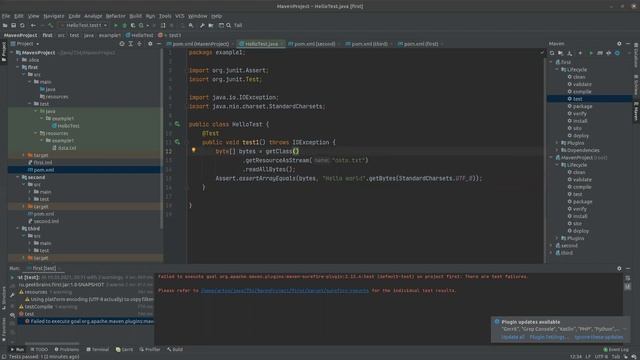Open the VCS menu

tap(180, 16)
